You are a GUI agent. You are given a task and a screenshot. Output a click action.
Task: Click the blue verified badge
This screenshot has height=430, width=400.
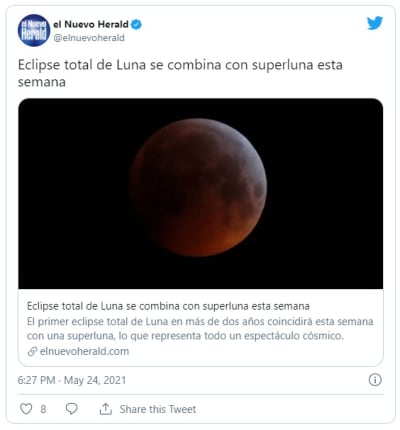(x=136, y=24)
